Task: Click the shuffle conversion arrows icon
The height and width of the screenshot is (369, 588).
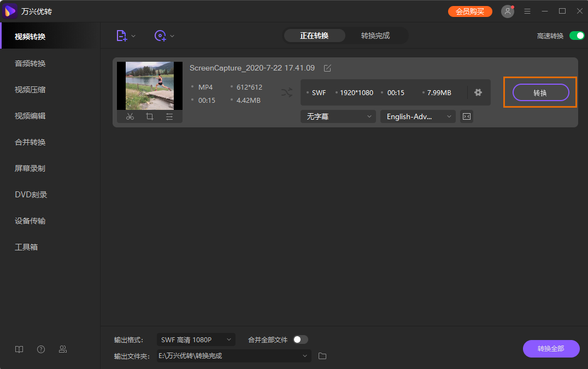Action: point(286,92)
